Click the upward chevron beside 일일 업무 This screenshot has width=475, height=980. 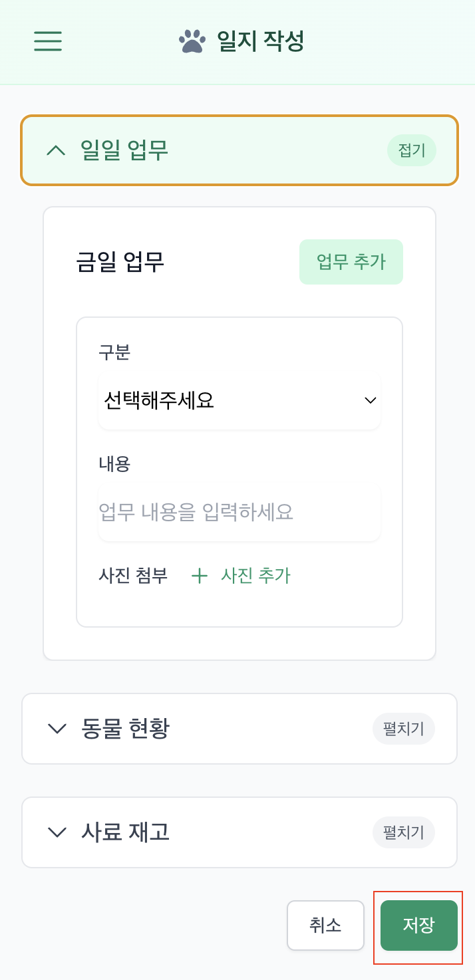(x=57, y=150)
